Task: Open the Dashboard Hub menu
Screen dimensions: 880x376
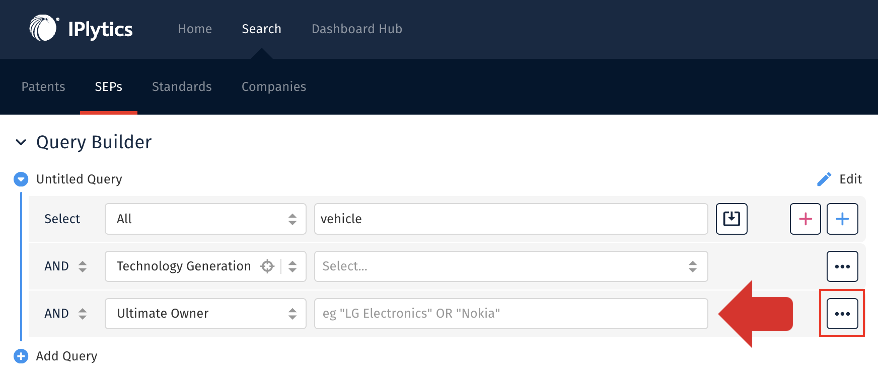Action: [357, 29]
